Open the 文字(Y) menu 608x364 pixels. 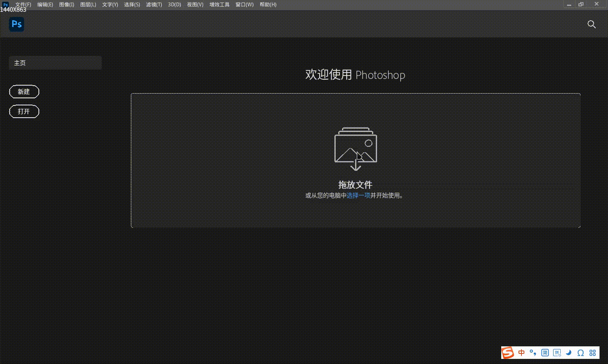pyautogui.click(x=110, y=5)
